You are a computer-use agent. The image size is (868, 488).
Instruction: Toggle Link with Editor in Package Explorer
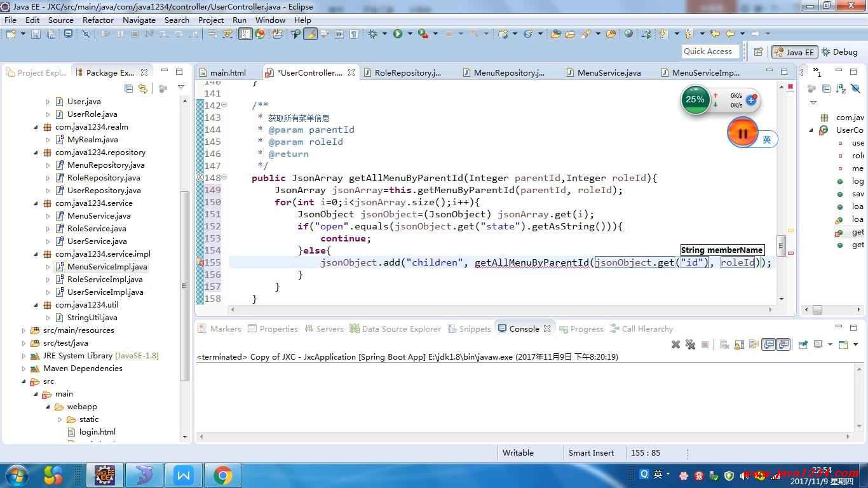[x=143, y=88]
